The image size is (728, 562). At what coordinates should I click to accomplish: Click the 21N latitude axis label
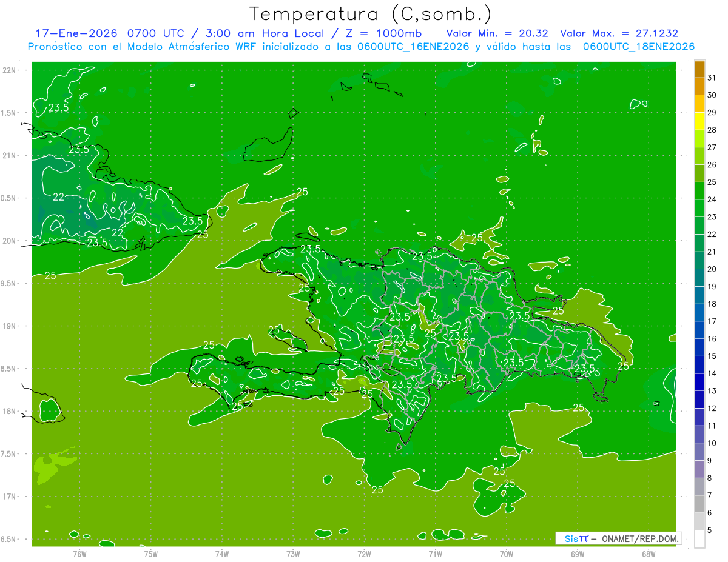pos(10,156)
